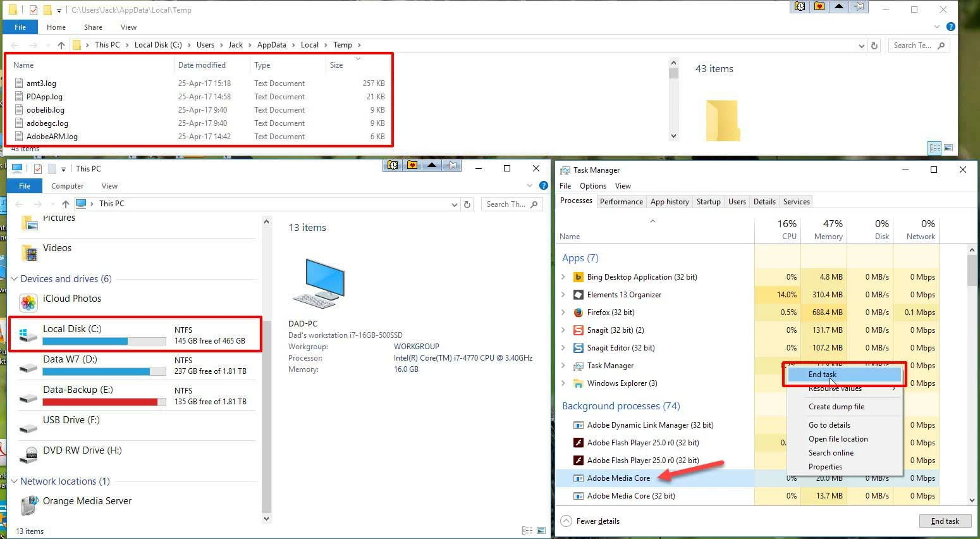The width and height of the screenshot is (980, 539).
Task: Select the AdobeARM.log file
Action: pyautogui.click(x=52, y=136)
